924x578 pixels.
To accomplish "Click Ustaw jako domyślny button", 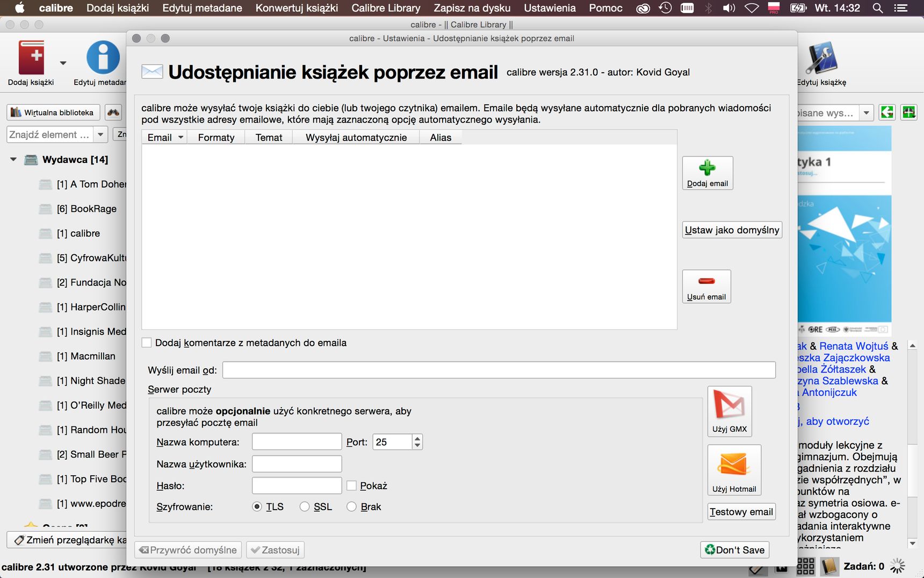I will click(732, 230).
